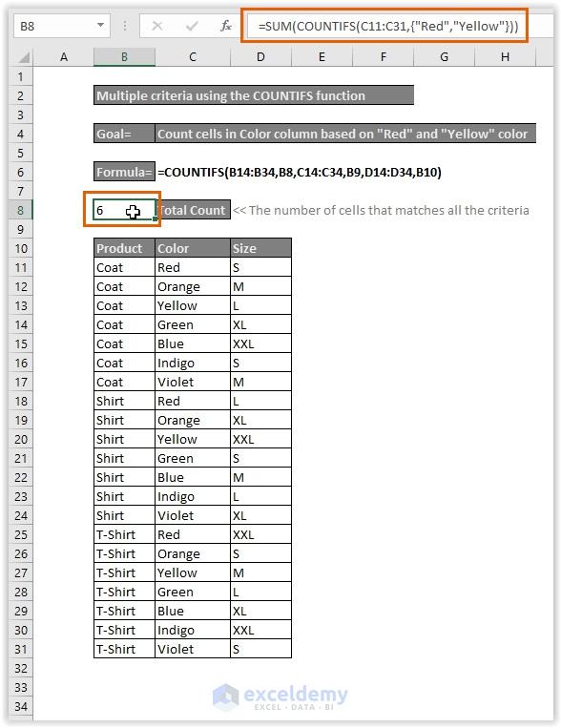The image size is (561, 728).
Task: Click 'Green' in row 14
Action: click(x=193, y=324)
